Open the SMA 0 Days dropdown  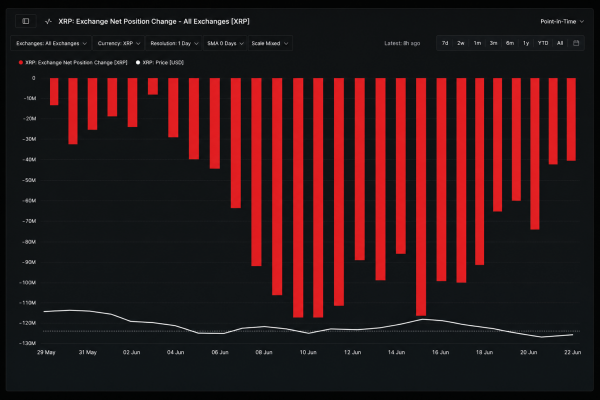225,43
